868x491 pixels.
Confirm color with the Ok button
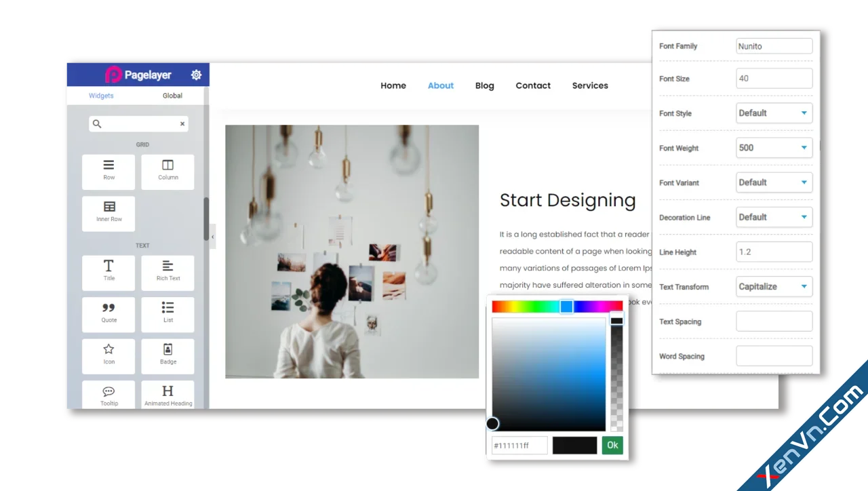(612, 445)
